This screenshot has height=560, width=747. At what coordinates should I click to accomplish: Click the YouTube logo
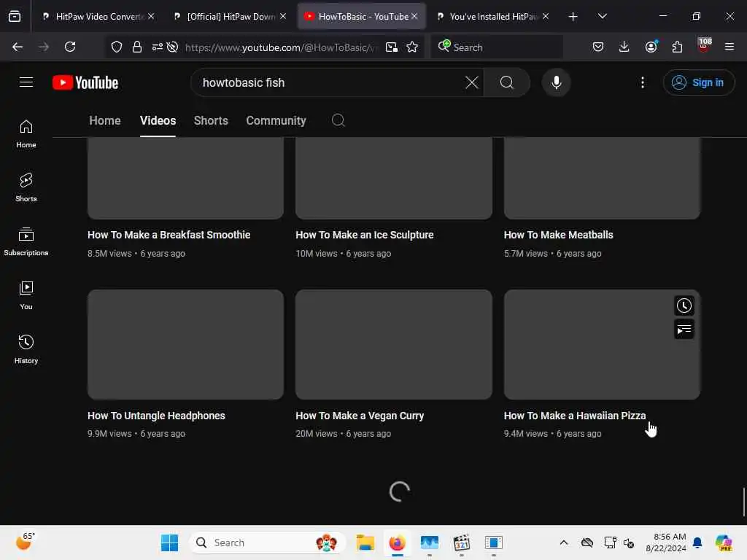coord(85,82)
